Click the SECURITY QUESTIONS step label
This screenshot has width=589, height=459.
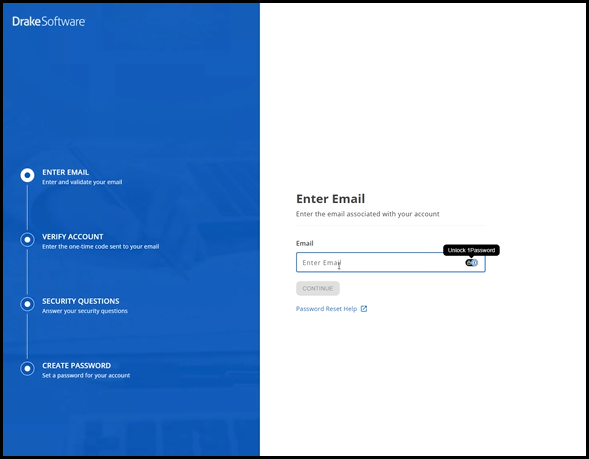coord(81,301)
